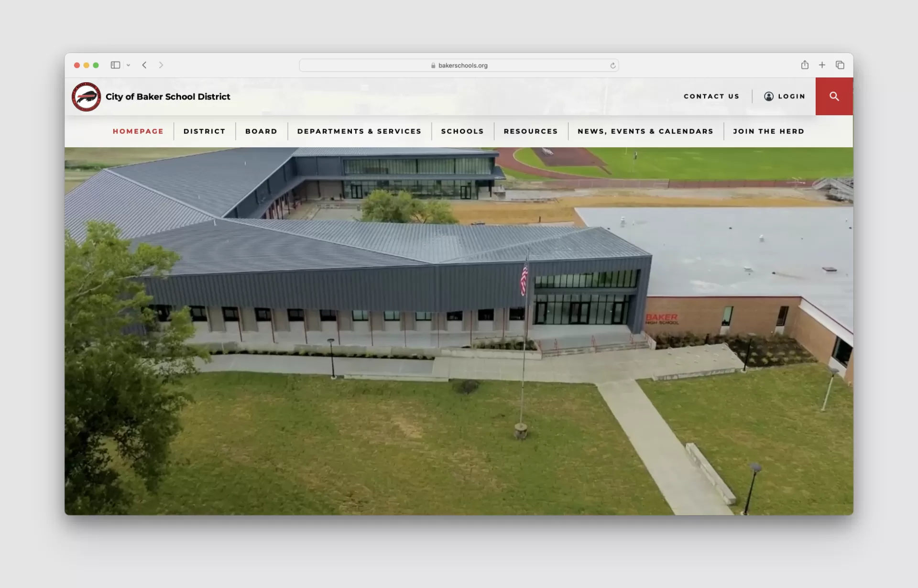Open a new browser tab

(x=822, y=65)
